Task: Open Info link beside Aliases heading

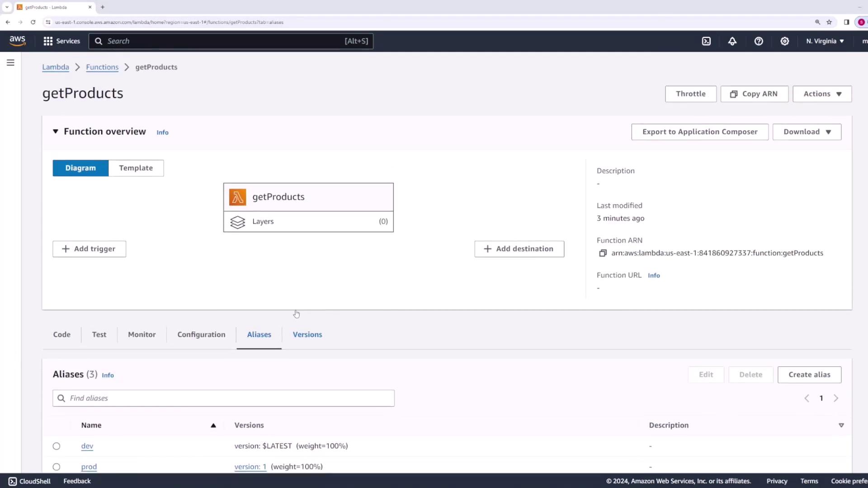Action: (108, 375)
